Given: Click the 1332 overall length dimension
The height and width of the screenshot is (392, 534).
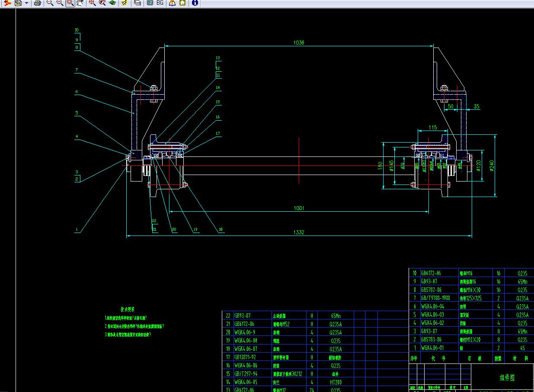Looking at the screenshot, I should [x=299, y=233].
